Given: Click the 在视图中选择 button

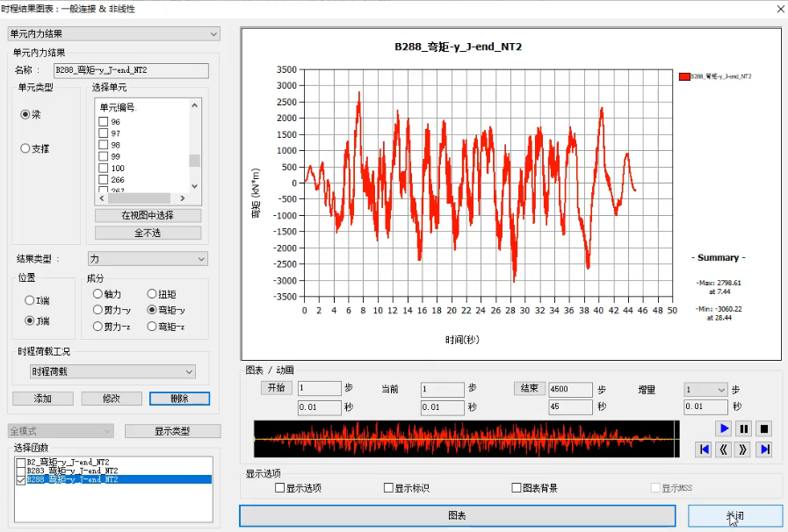Looking at the screenshot, I should 148,215.
